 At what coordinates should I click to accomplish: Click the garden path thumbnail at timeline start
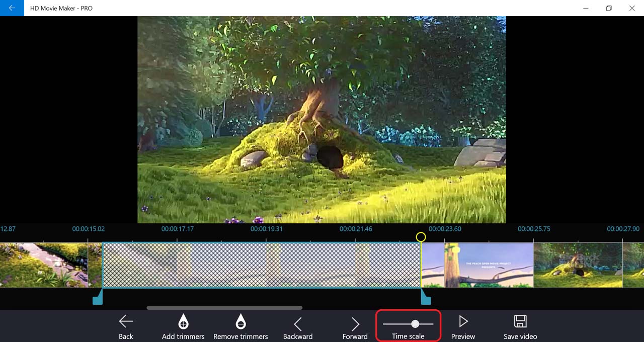pyautogui.click(x=44, y=265)
